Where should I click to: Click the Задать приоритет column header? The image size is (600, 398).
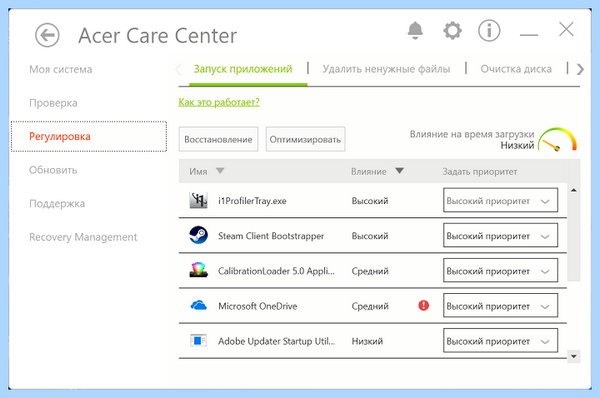480,172
